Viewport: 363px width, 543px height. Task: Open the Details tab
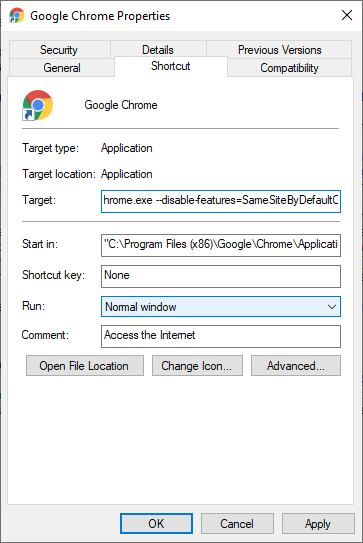point(158,50)
